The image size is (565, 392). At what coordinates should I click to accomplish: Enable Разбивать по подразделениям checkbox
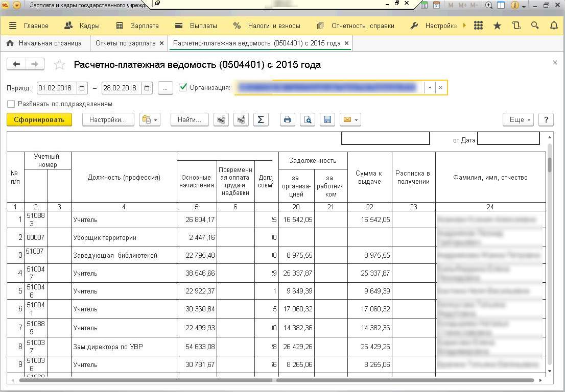11,104
